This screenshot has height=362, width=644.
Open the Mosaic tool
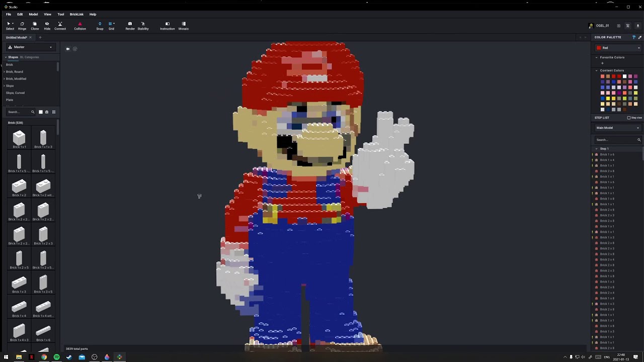pos(184,26)
